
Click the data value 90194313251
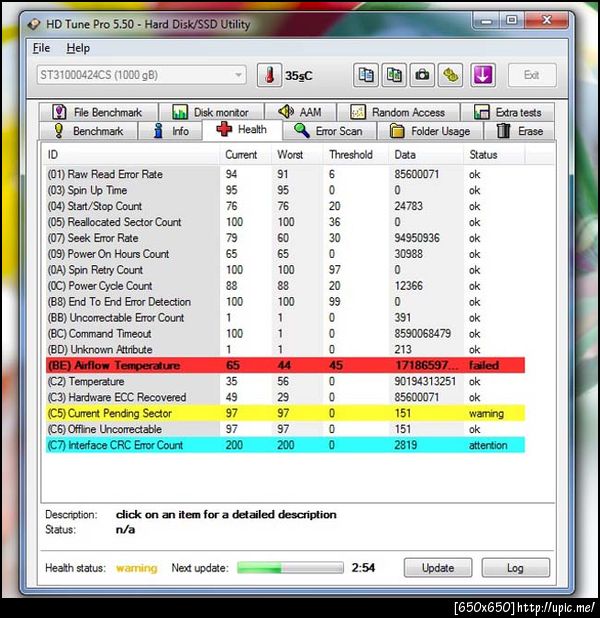425,382
